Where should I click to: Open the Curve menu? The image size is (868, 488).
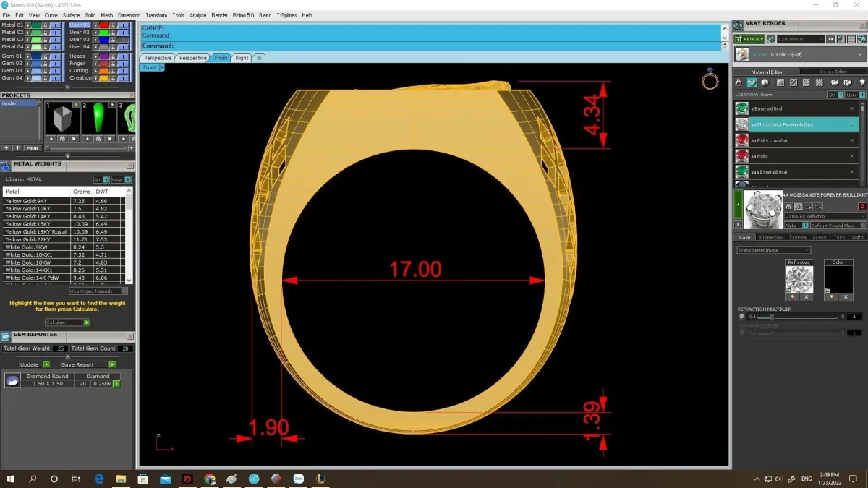(51, 15)
